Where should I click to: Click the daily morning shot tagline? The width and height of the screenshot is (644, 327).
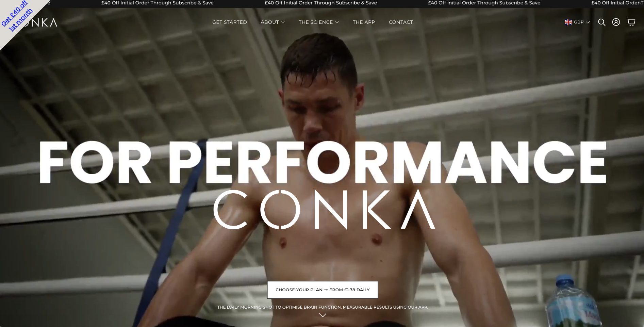tap(323, 307)
